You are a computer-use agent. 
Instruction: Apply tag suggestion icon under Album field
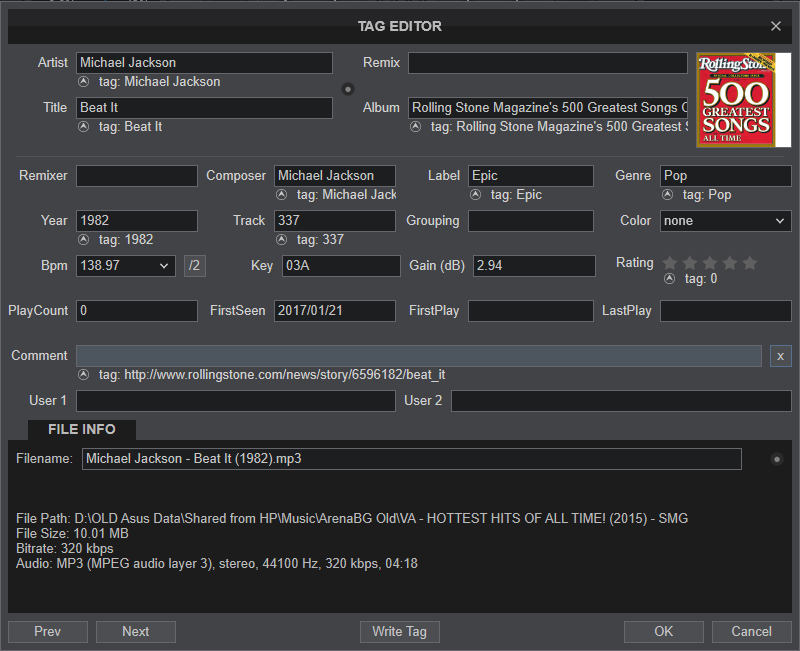[416, 127]
